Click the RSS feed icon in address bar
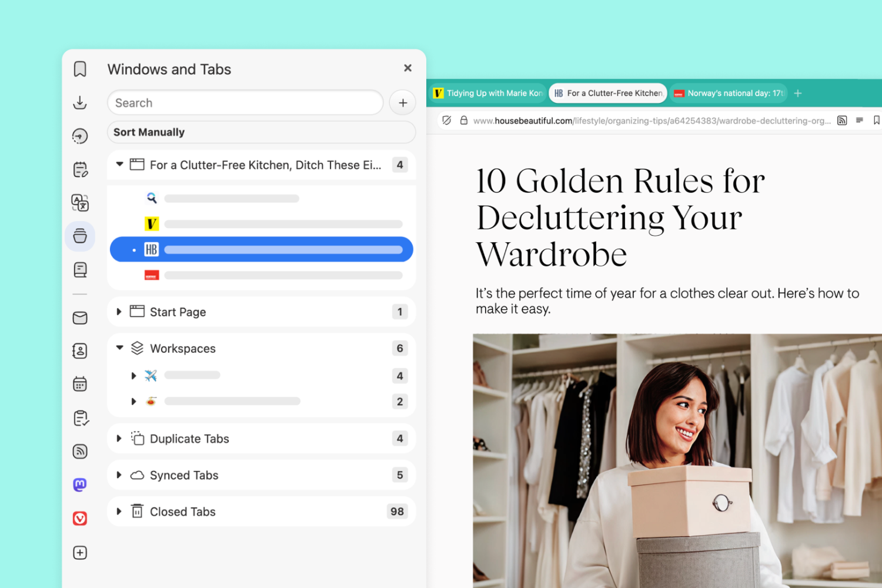This screenshot has width=882, height=588. [x=842, y=121]
